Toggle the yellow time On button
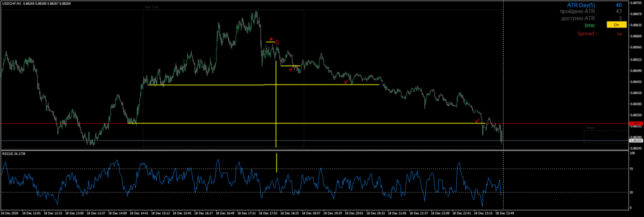This screenshot has width=644, height=217. tap(617, 24)
